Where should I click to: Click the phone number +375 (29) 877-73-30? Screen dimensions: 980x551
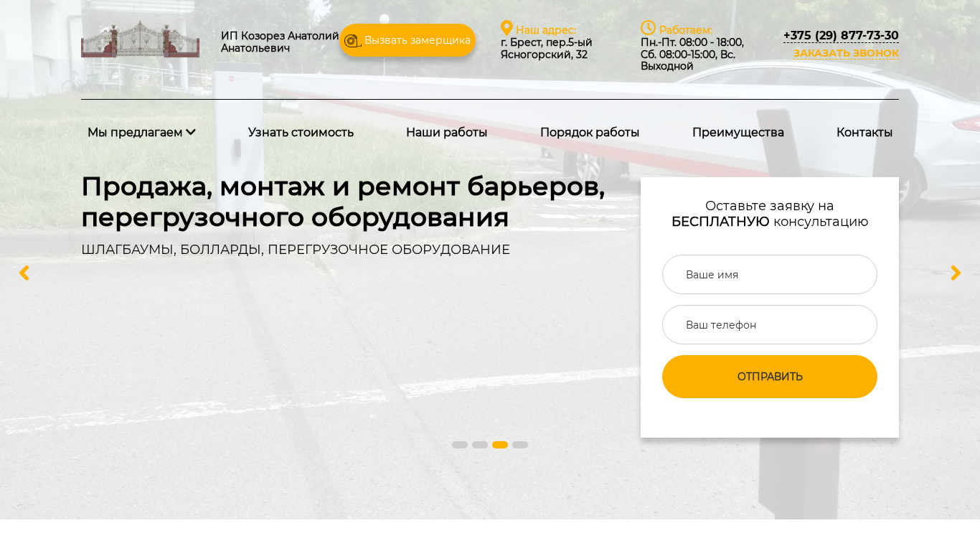(x=841, y=35)
